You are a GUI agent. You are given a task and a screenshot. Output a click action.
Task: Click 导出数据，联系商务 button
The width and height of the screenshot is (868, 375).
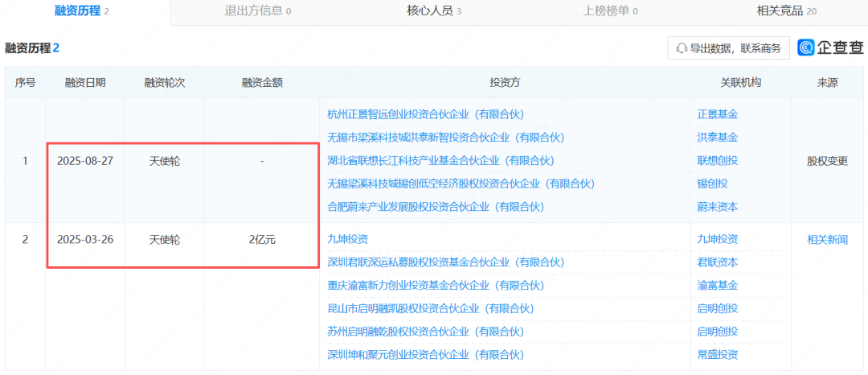[x=728, y=48]
